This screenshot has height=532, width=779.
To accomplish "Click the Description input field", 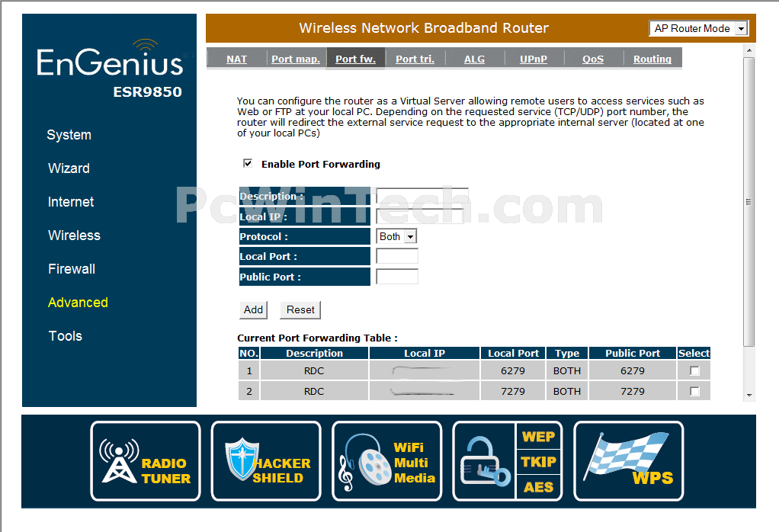I will pyautogui.click(x=422, y=196).
